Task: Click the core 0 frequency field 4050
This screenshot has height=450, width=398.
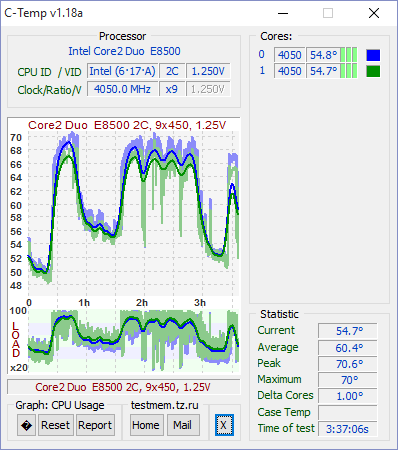Action: coord(289,55)
